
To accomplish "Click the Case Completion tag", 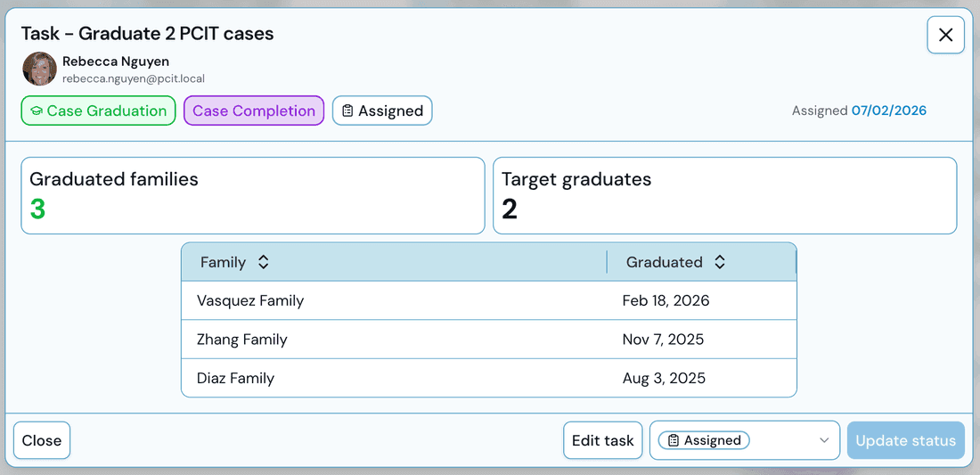I will [254, 111].
